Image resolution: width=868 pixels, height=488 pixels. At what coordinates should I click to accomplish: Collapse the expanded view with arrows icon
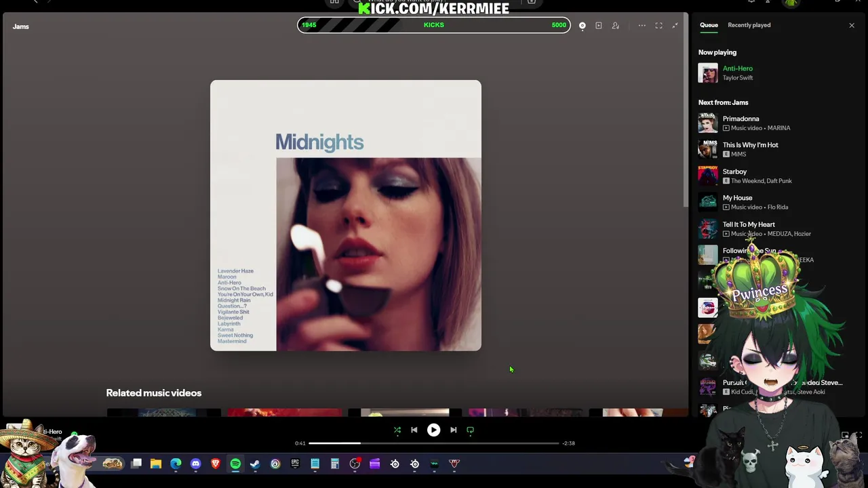[675, 26]
